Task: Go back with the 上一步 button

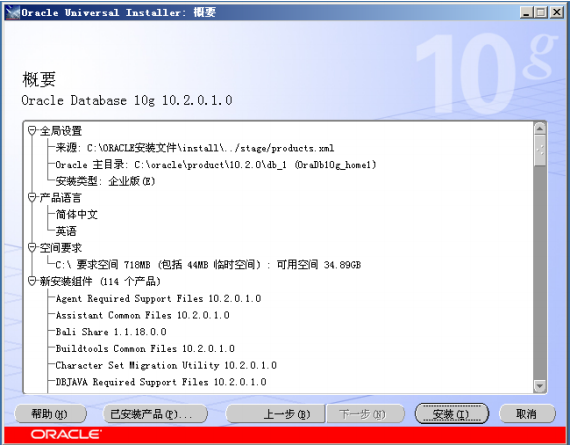Action: pos(275,414)
